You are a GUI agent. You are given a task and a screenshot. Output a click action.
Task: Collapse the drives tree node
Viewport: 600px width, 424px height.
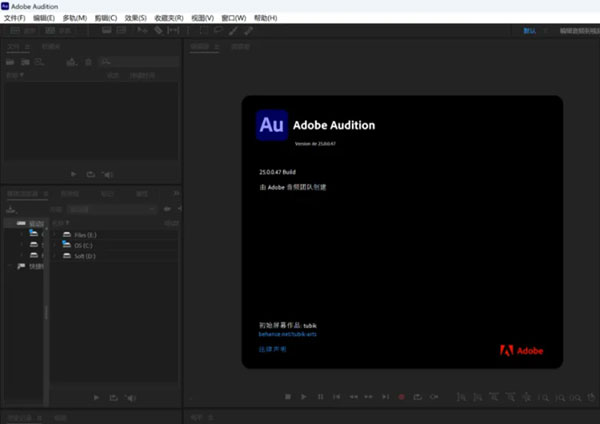pos(10,223)
